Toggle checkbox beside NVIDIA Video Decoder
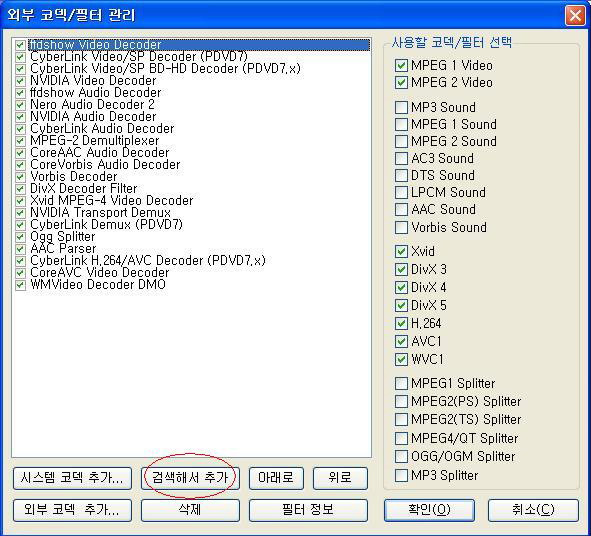Image resolution: width=591 pixels, height=536 pixels. pyautogui.click(x=20, y=81)
